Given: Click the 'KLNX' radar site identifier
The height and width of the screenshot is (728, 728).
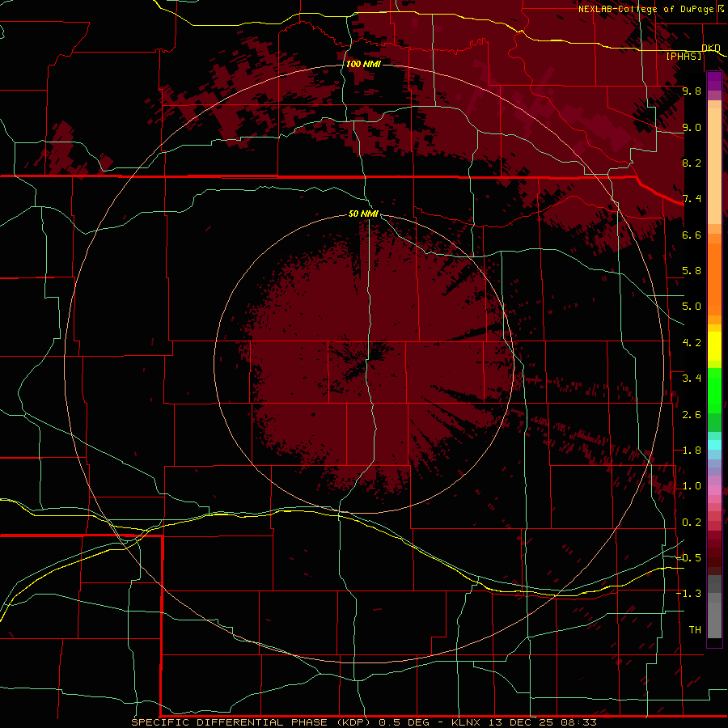Looking at the screenshot, I should 467,722.
